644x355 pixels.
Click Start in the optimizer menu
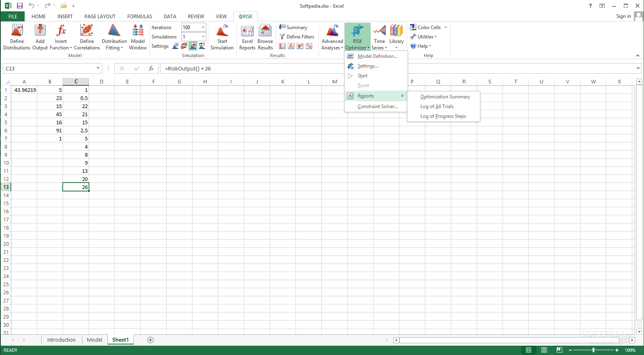coord(376,76)
